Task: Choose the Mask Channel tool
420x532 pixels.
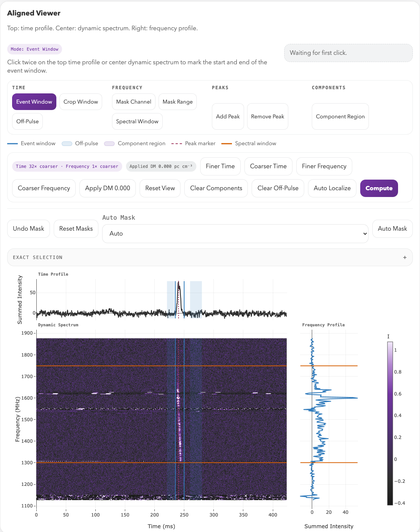Action: point(134,102)
